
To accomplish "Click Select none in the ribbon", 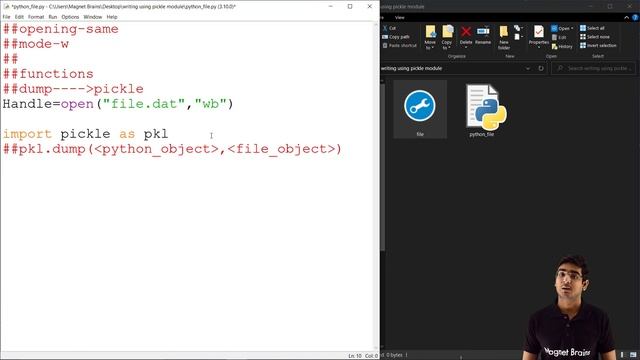I will 595,37.
